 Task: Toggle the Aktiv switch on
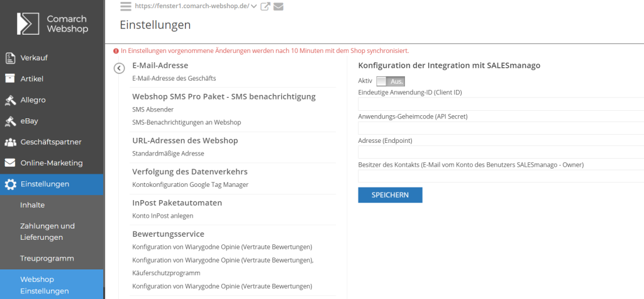[x=390, y=81]
